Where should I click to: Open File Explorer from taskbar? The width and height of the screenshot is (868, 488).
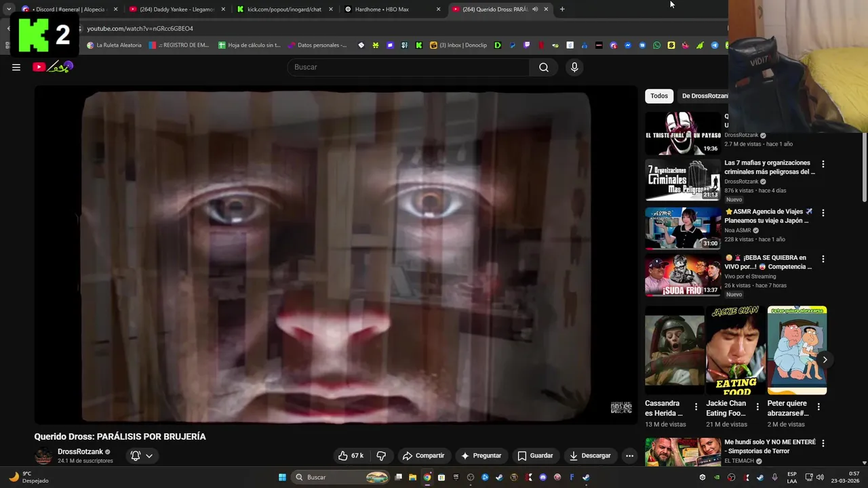(x=412, y=477)
